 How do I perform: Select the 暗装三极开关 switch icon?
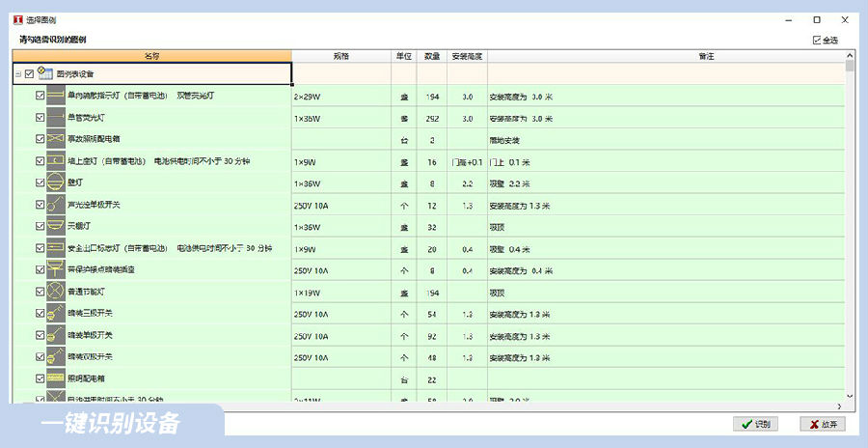click(56, 313)
